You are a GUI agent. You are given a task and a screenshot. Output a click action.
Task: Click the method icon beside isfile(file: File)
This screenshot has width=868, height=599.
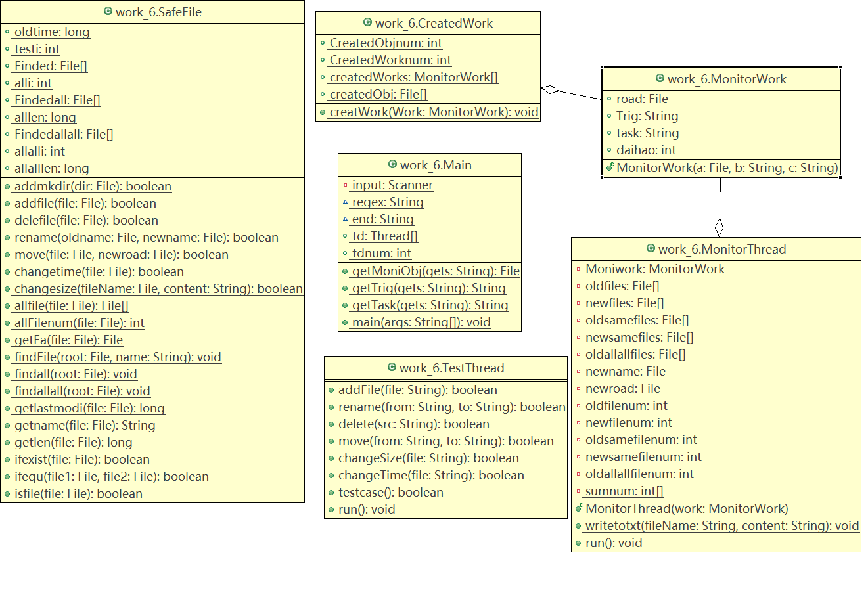point(7,493)
